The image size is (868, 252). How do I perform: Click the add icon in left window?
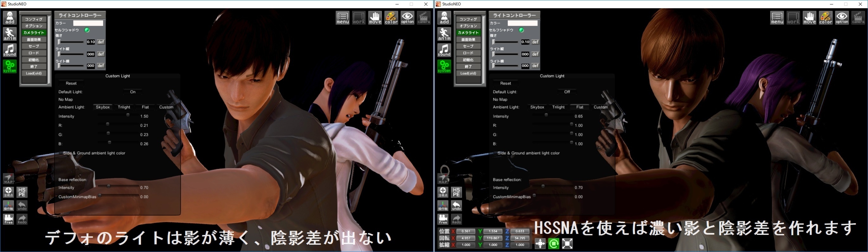tap(10, 17)
